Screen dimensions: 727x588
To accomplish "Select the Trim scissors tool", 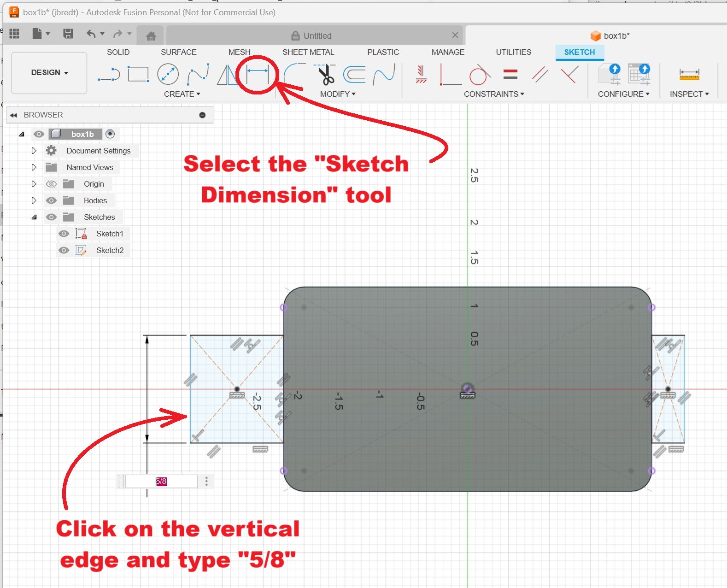I will [326, 74].
